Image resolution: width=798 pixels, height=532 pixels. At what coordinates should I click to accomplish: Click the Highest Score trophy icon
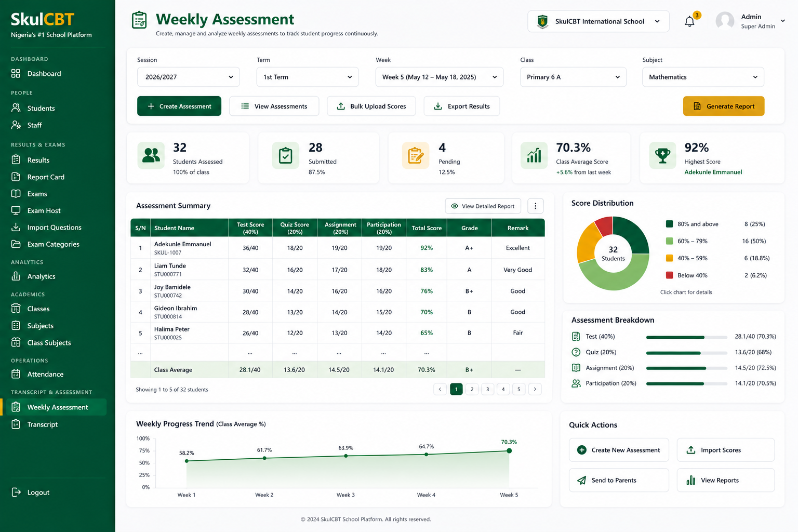tap(662, 155)
